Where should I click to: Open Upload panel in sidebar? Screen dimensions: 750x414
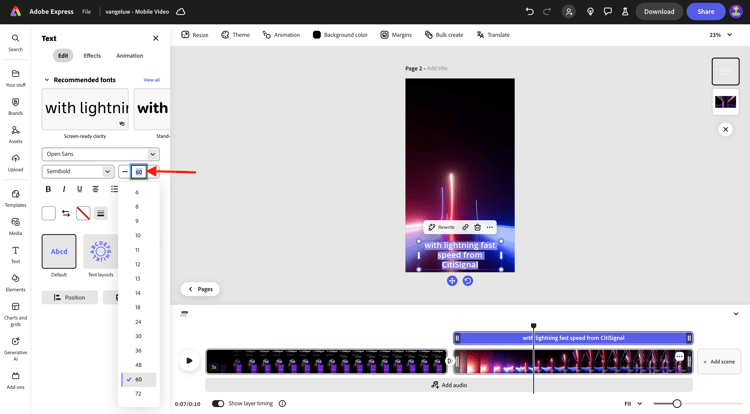15,163
